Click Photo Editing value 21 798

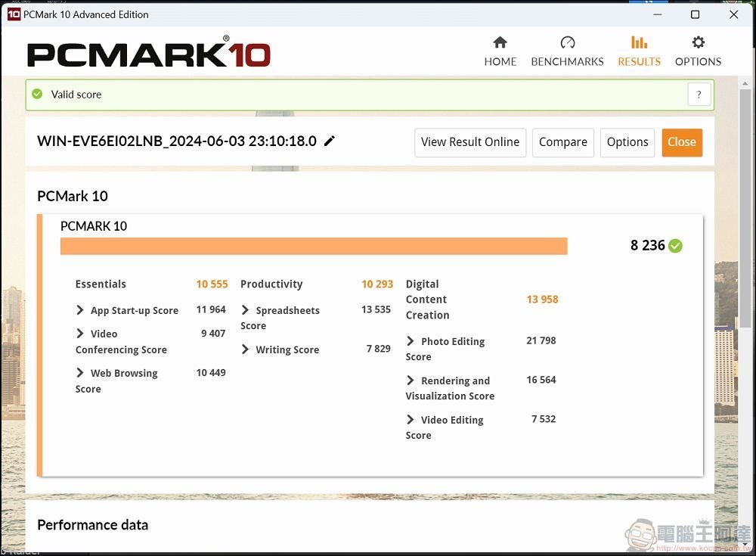pyautogui.click(x=541, y=340)
